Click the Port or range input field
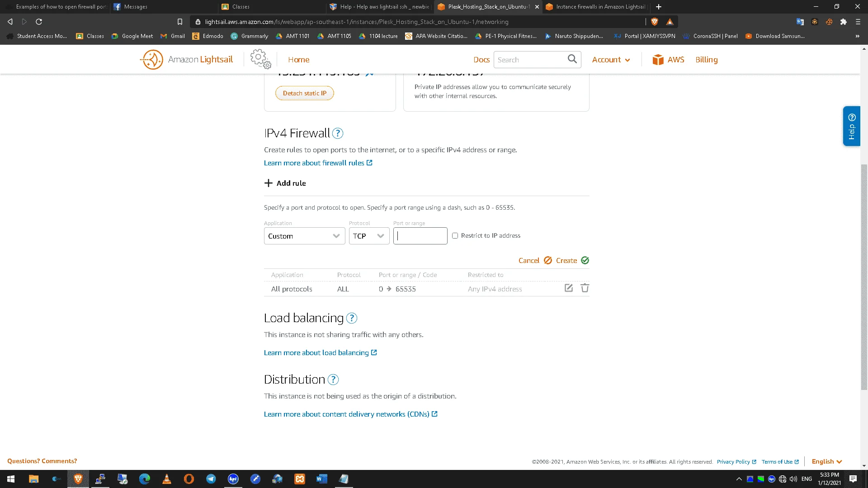Image resolution: width=868 pixels, height=488 pixels. 420,236
